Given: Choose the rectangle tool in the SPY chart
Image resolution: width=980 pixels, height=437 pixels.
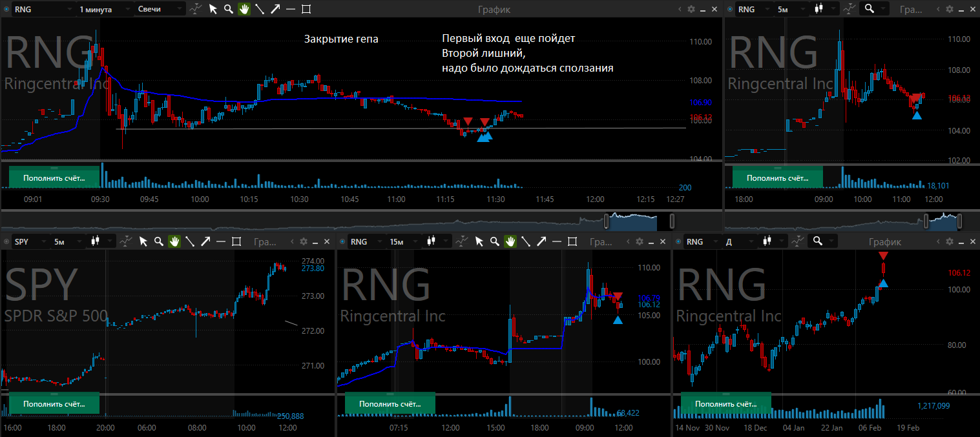Looking at the screenshot, I should point(236,241).
